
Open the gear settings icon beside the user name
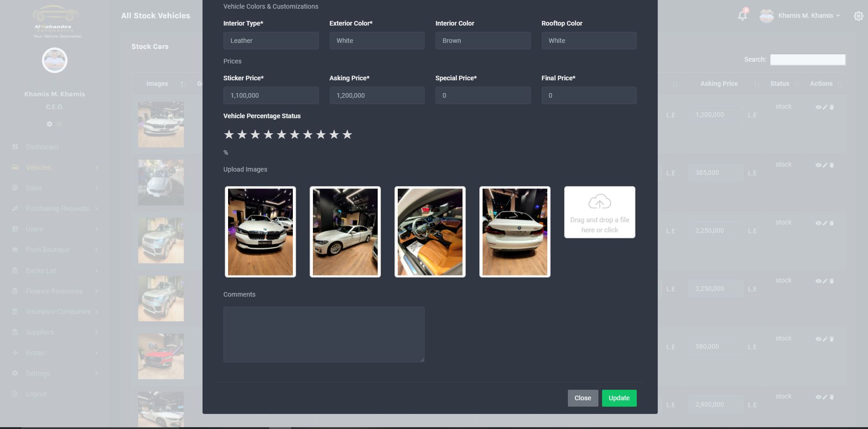click(x=858, y=16)
